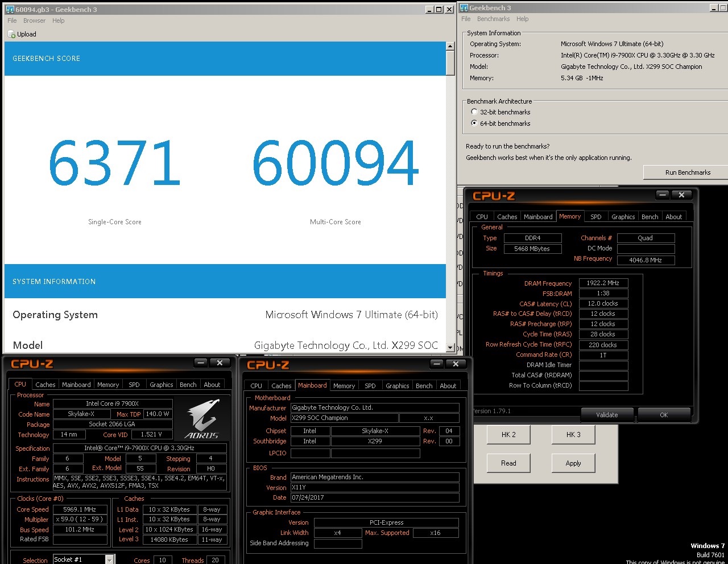Select Memory tab in CPU-Z Mainboard window
The image size is (728, 564).
[344, 386]
